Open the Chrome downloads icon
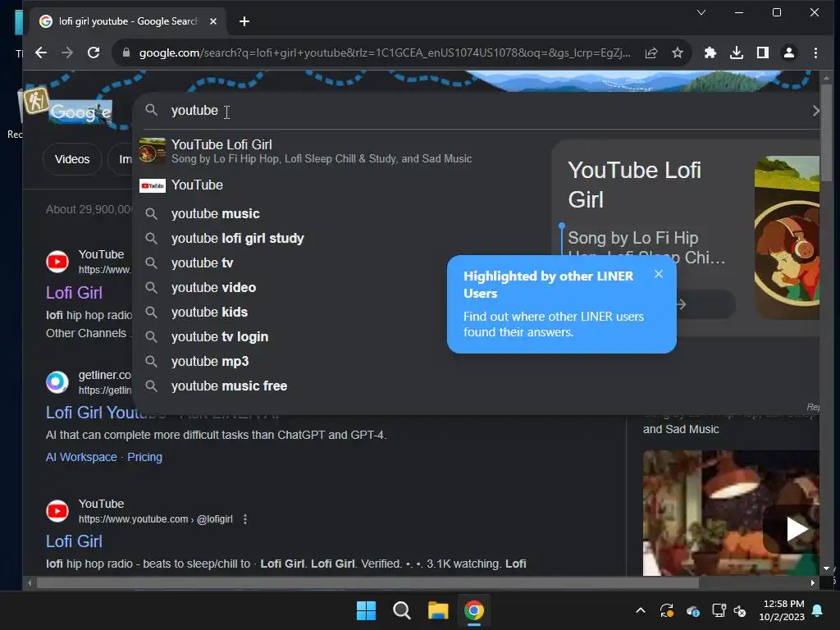The image size is (840, 630). pyautogui.click(x=737, y=52)
